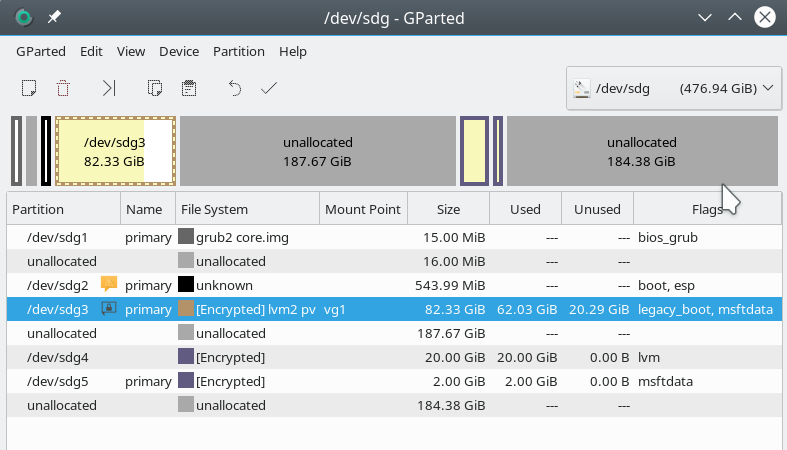Click the Apply all operations checkmark
787x450 pixels.
269,88
